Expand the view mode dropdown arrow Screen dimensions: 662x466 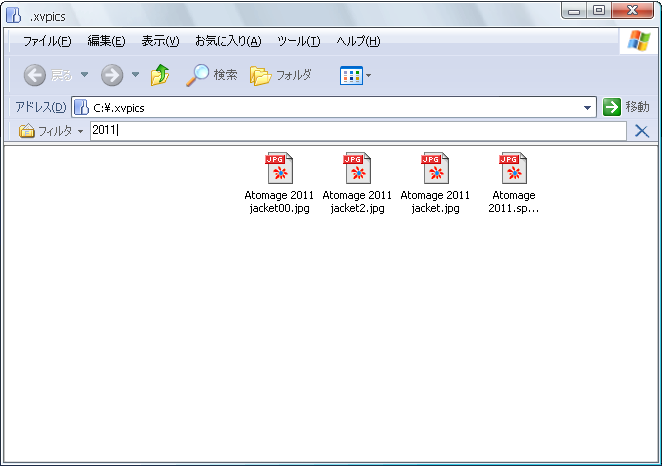click(x=369, y=76)
